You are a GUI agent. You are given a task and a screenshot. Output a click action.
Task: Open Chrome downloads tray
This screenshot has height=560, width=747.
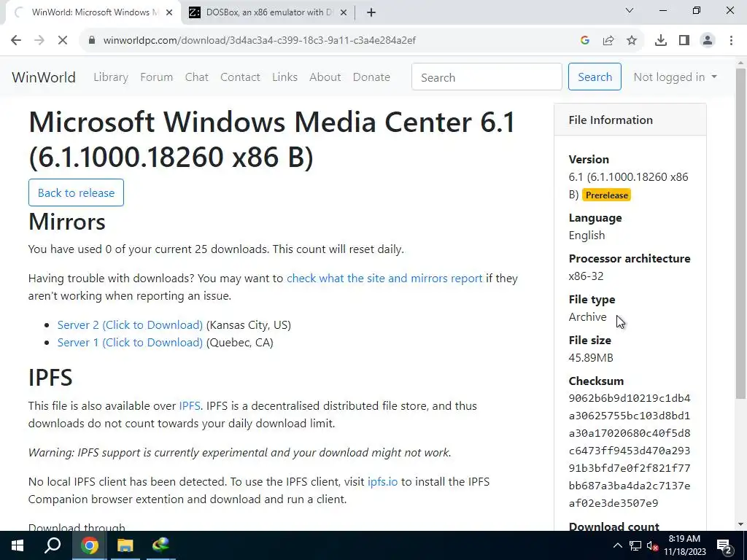(x=661, y=41)
